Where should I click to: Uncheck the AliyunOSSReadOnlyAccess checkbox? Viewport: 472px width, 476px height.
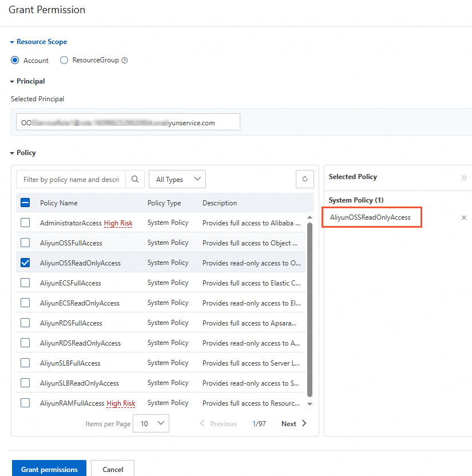pos(25,263)
